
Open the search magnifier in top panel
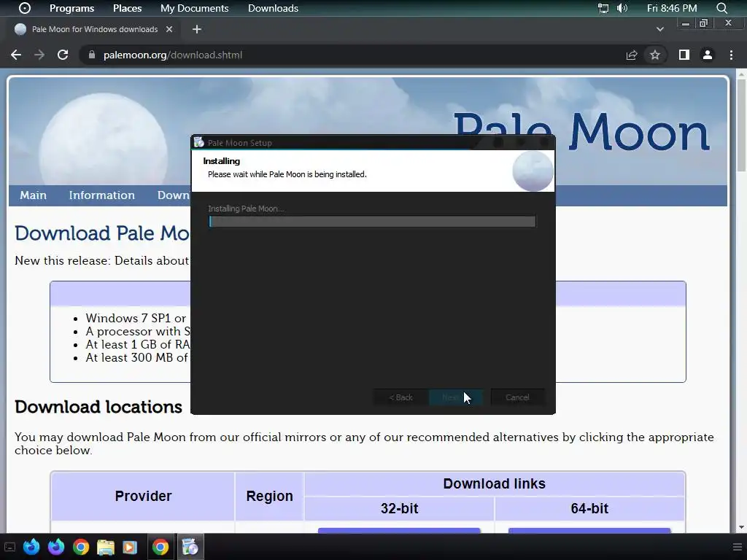721,8
